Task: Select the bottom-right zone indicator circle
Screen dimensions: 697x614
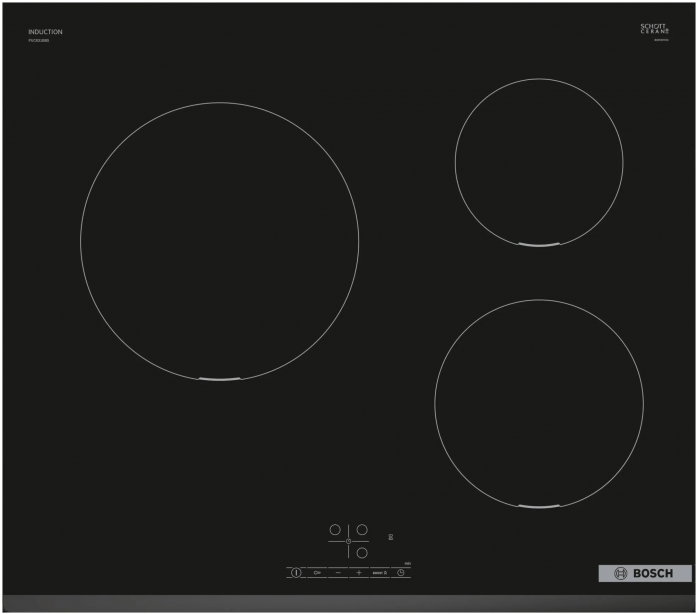Action: 362,553
